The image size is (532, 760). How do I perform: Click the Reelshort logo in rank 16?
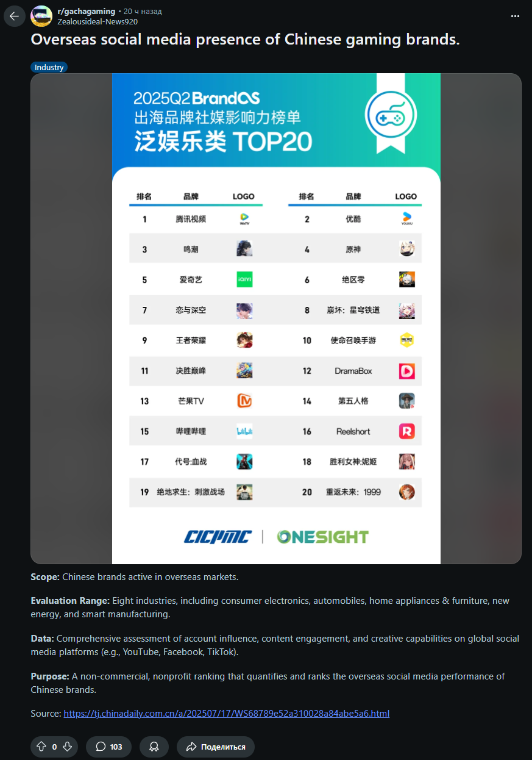click(x=407, y=431)
